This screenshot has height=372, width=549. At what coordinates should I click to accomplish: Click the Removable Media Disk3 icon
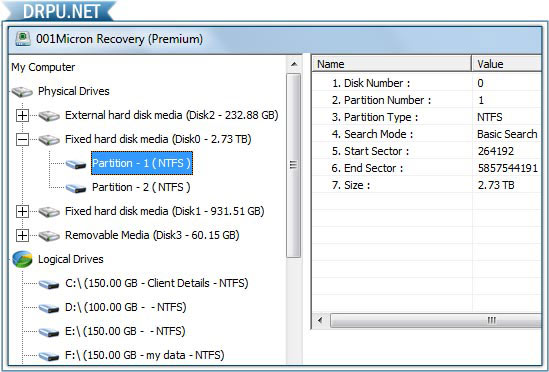pos(49,236)
